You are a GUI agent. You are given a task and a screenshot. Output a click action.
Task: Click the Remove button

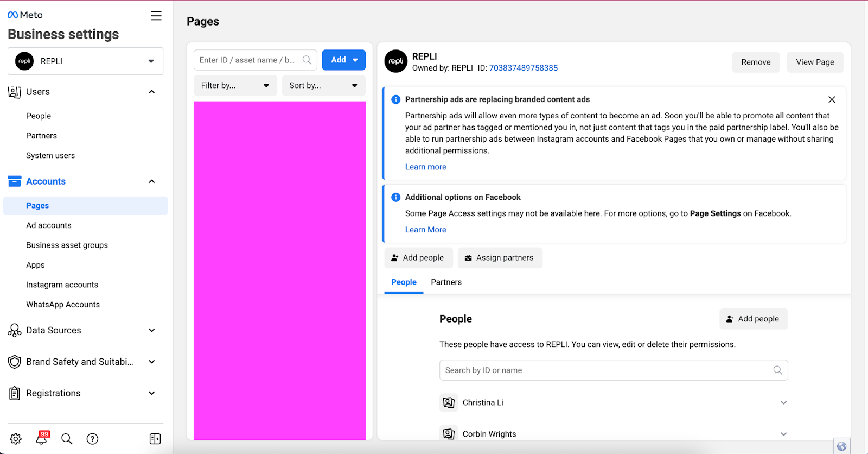756,62
